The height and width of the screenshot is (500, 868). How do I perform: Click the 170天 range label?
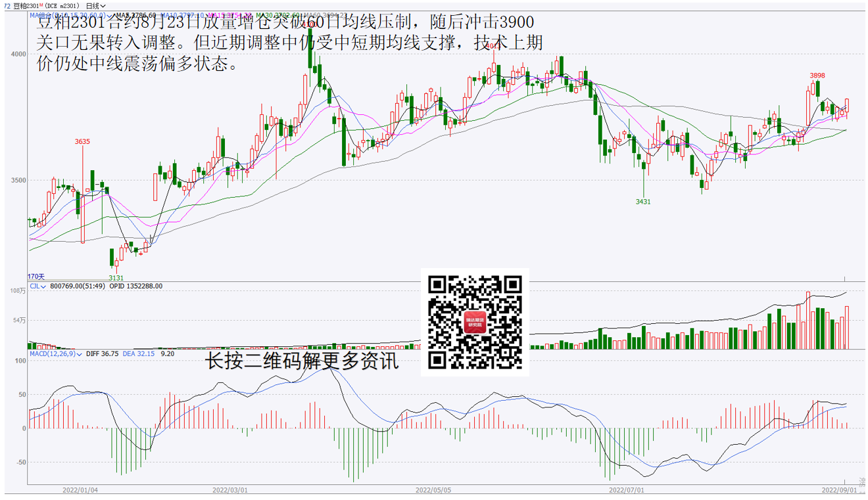coord(36,277)
